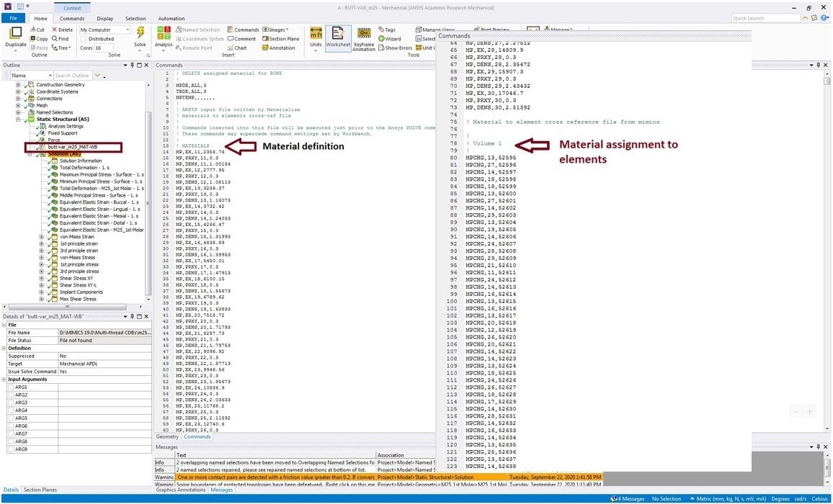Click the ANSYS Mechanical application icon
833x504 pixels.
pos(7,7)
